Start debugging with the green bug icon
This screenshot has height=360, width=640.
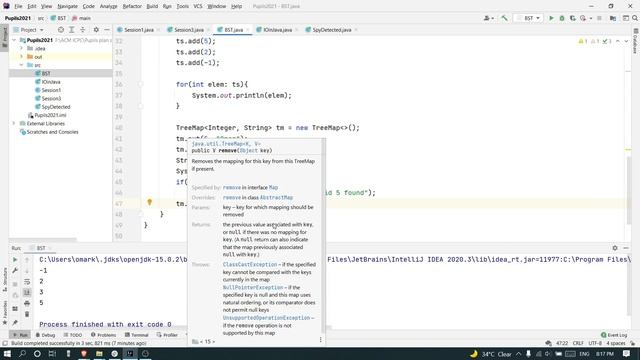point(562,18)
